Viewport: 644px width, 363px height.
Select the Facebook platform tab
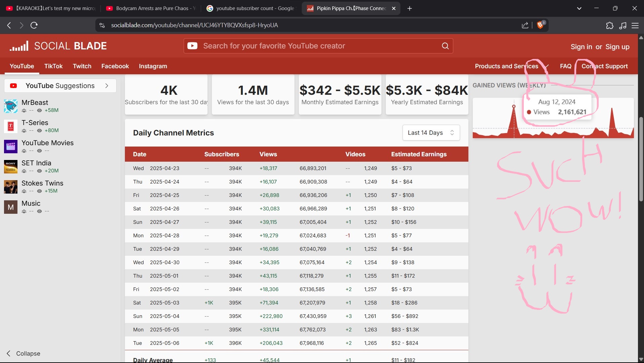click(x=115, y=66)
